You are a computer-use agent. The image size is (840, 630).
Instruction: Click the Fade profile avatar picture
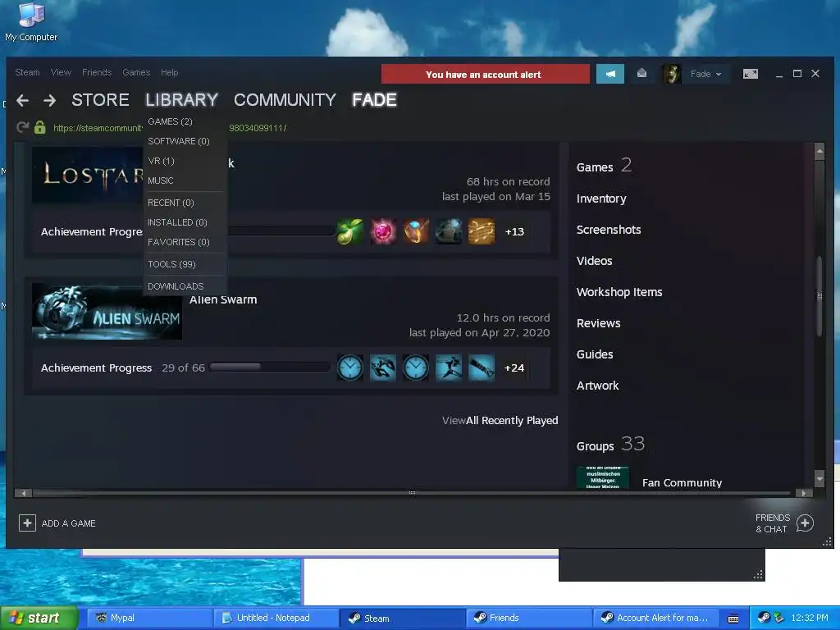pos(672,74)
